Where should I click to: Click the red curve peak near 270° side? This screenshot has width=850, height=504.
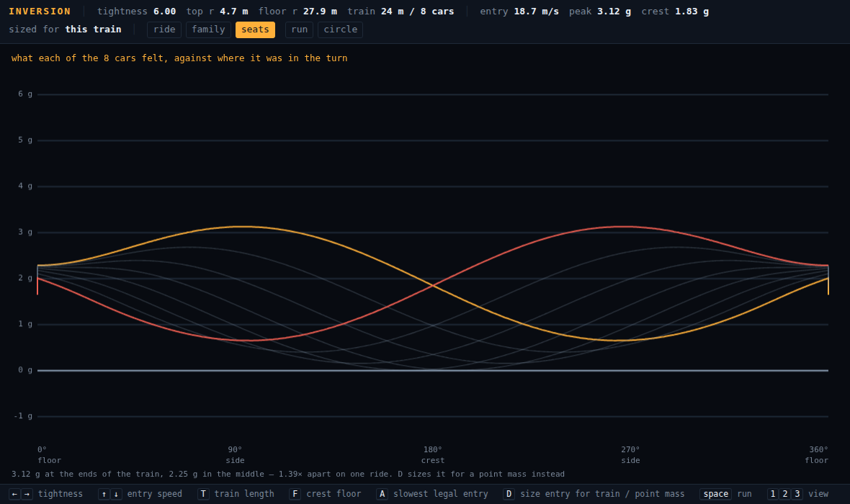point(625,227)
